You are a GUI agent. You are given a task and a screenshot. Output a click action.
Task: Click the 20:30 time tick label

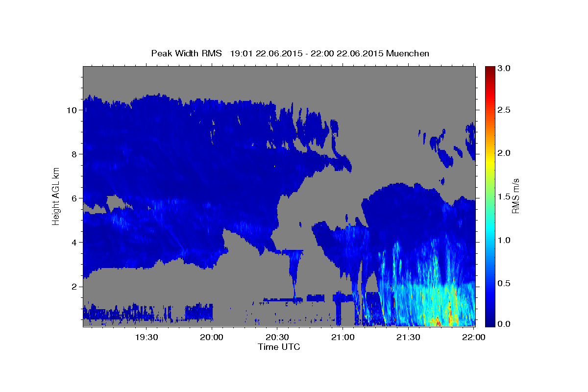point(277,337)
